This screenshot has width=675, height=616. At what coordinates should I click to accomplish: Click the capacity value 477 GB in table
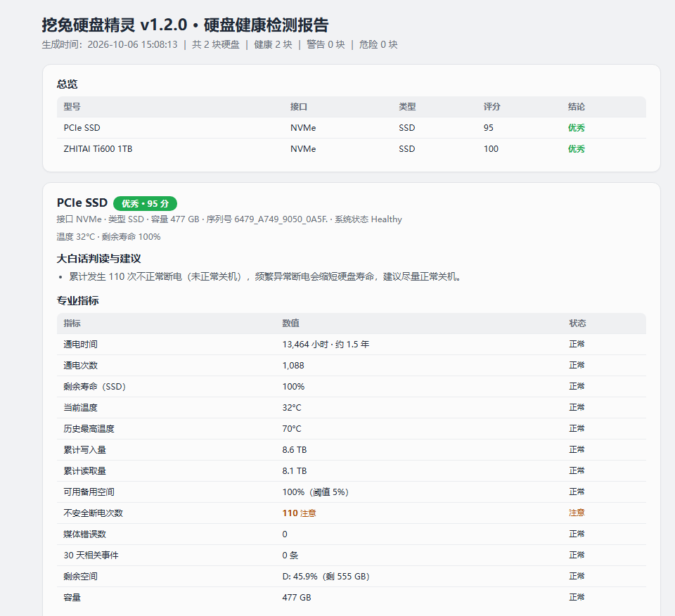point(297,598)
